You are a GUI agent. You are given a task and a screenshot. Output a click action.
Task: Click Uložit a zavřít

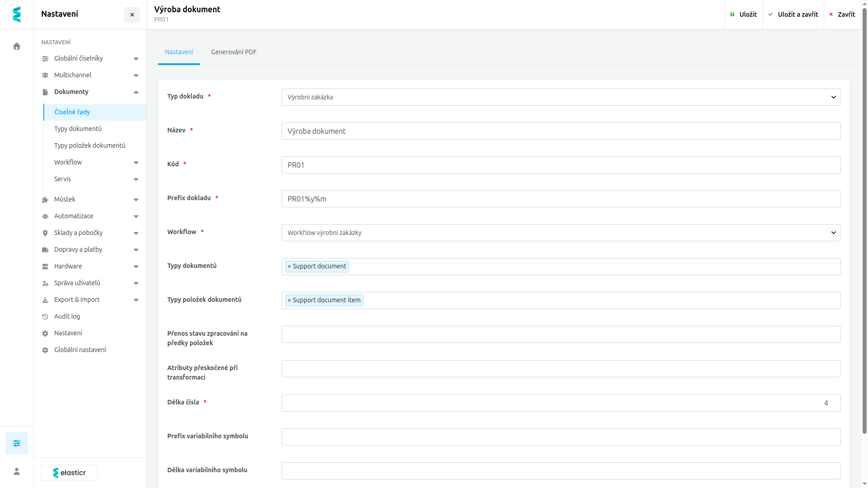793,14
